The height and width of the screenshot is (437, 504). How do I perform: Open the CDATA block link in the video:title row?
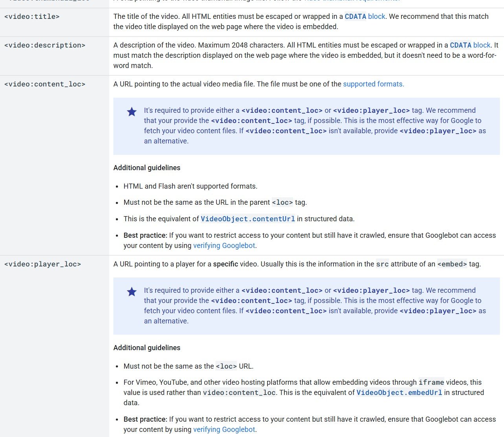[365, 17]
